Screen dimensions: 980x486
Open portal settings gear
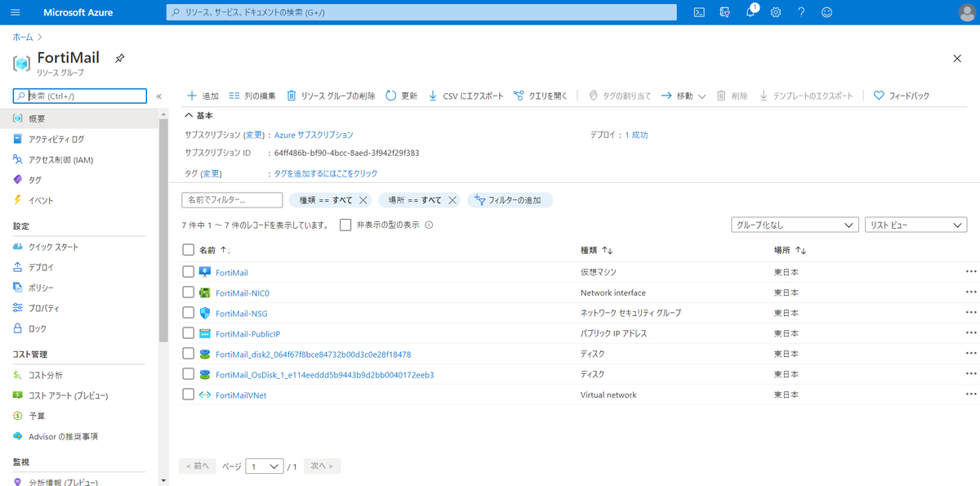coord(776,12)
